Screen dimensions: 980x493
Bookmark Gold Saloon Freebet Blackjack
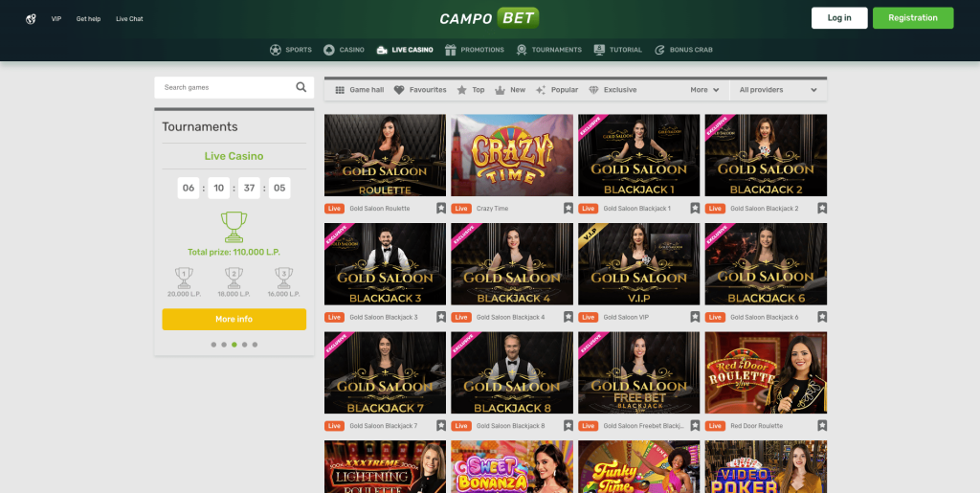click(x=695, y=426)
